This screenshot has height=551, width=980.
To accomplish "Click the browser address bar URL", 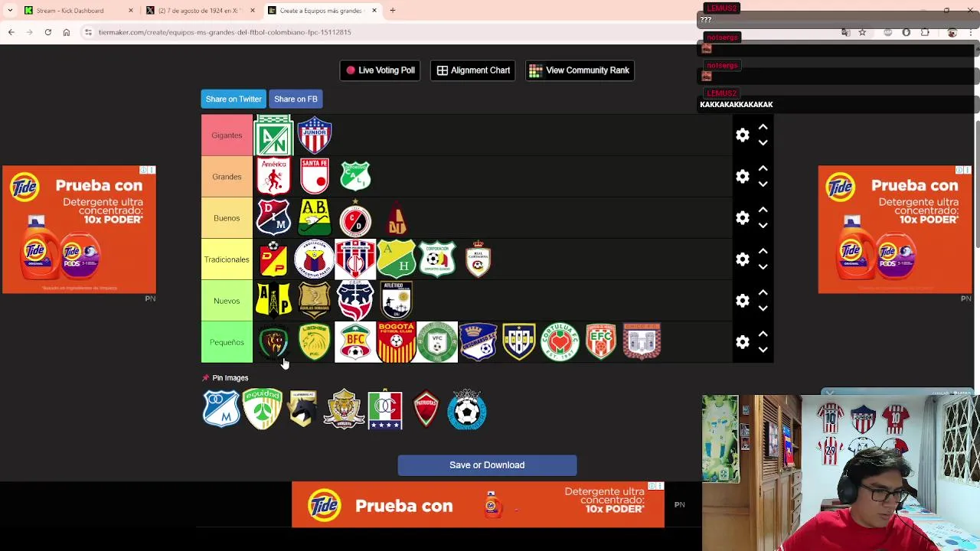I will (x=224, y=32).
